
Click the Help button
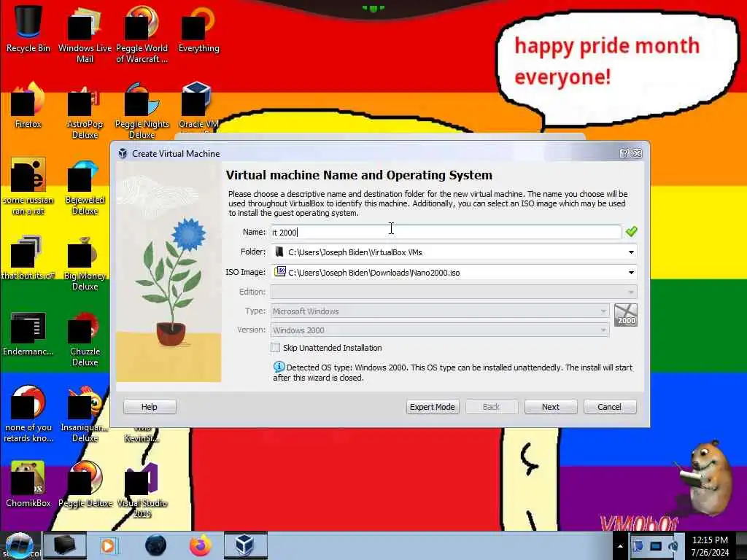(x=150, y=407)
